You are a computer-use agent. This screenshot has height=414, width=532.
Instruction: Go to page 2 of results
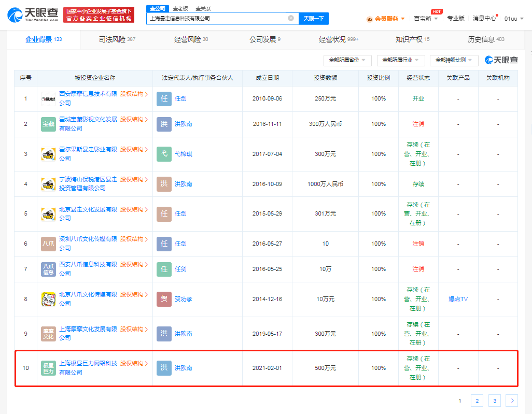477,400
